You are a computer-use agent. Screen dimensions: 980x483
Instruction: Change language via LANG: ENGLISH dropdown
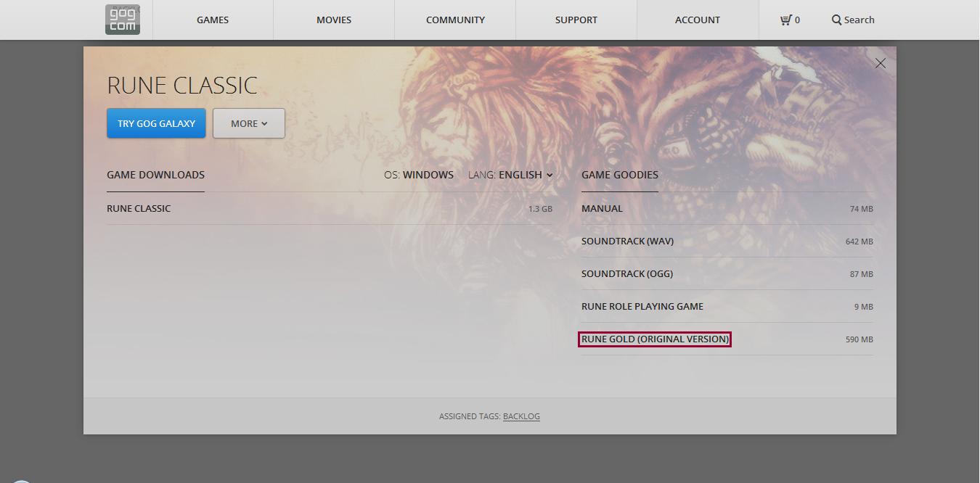tap(510, 175)
